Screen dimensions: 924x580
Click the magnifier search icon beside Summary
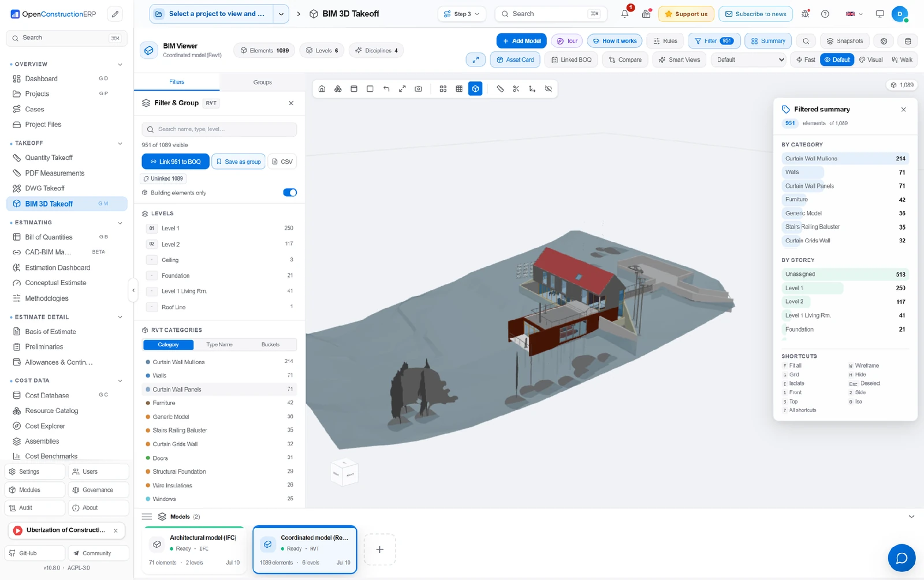pos(806,41)
